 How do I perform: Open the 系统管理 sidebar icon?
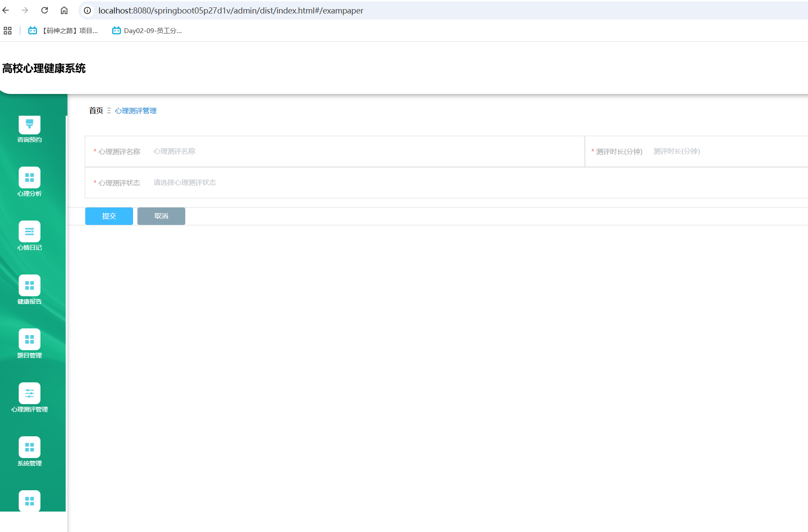pos(30,447)
